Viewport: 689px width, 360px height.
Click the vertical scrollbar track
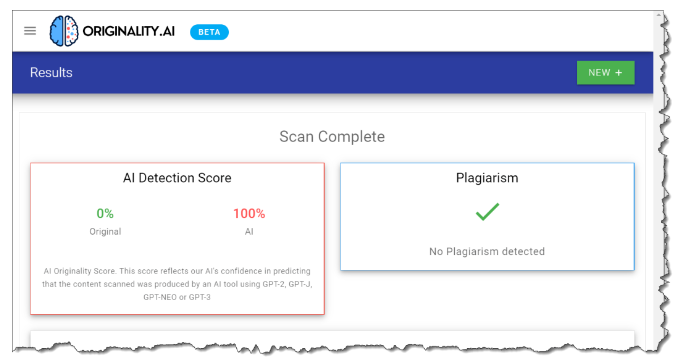[658, 185]
